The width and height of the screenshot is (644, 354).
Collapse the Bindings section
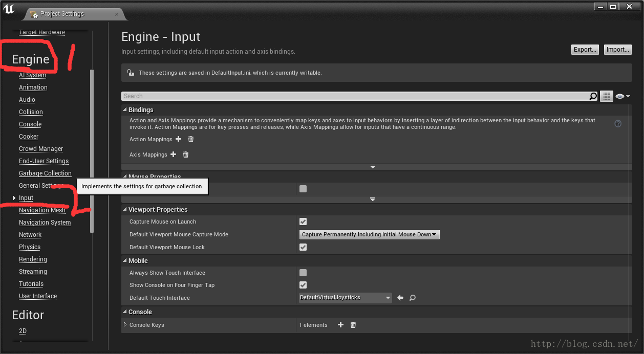[124, 109]
